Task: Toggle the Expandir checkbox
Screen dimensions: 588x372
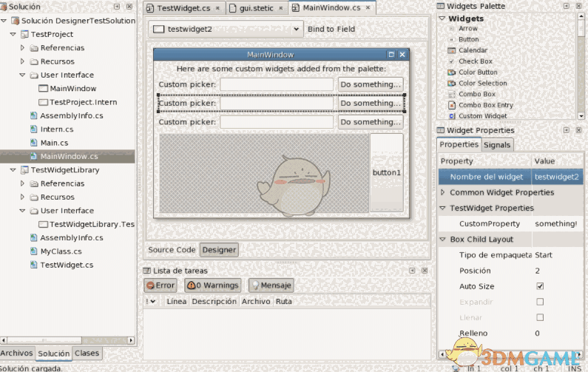Action: pos(540,302)
